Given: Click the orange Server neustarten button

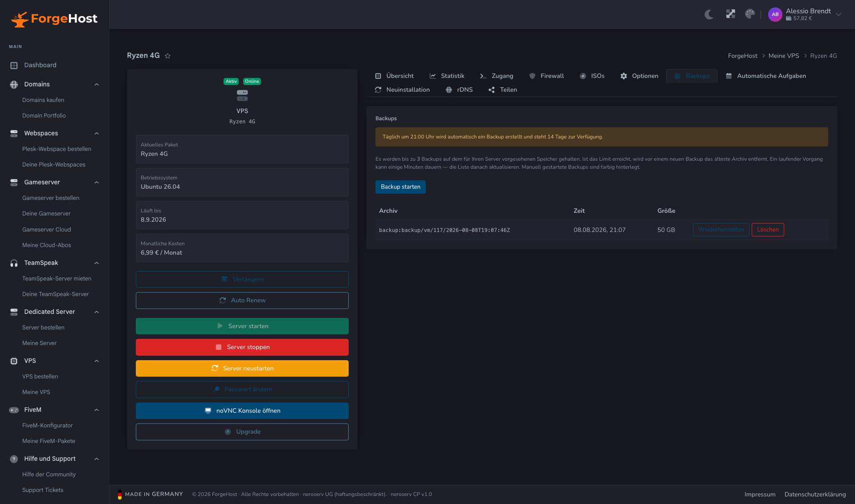Looking at the screenshot, I should click(242, 369).
